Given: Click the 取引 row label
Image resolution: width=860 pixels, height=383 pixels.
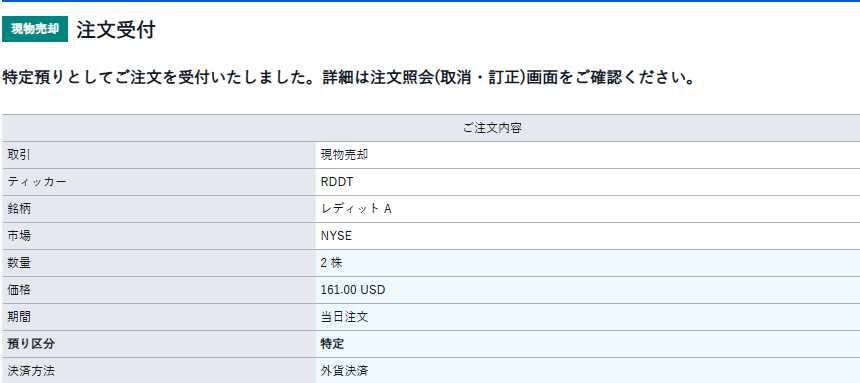Looking at the screenshot, I should pos(19,155).
